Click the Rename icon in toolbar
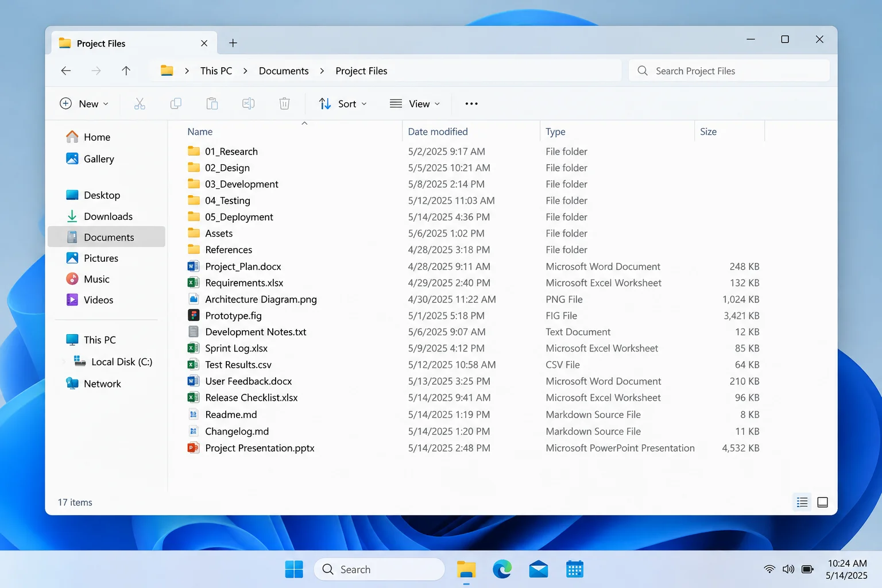This screenshot has width=882, height=588. [x=248, y=103]
